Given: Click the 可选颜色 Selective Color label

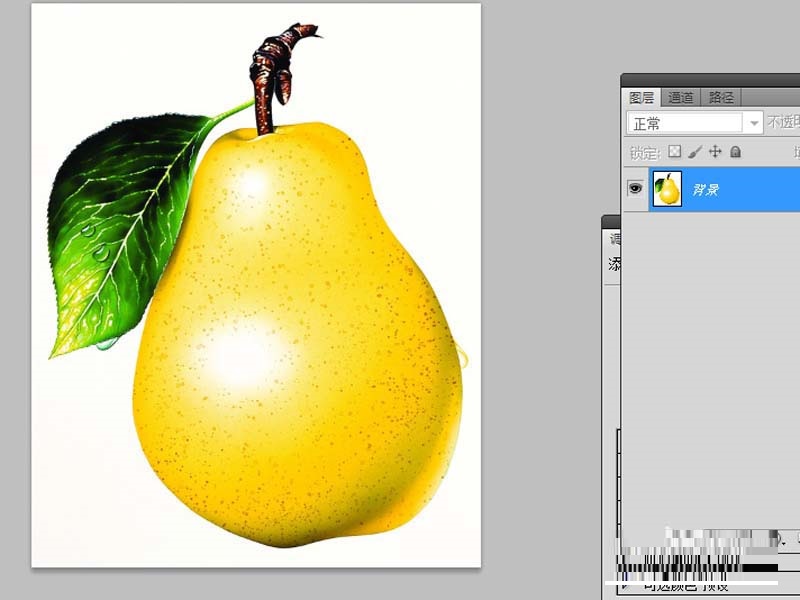Looking at the screenshot, I should point(672,585).
